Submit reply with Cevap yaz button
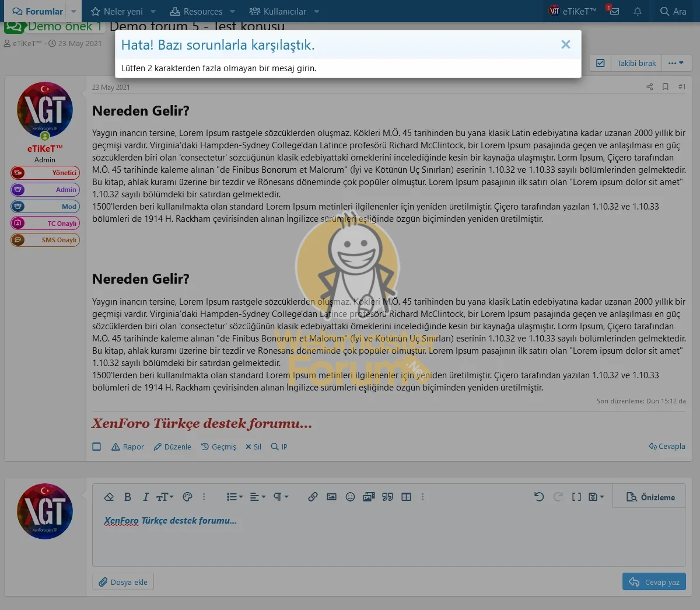Viewport: 700px width, 610px height. tap(654, 582)
